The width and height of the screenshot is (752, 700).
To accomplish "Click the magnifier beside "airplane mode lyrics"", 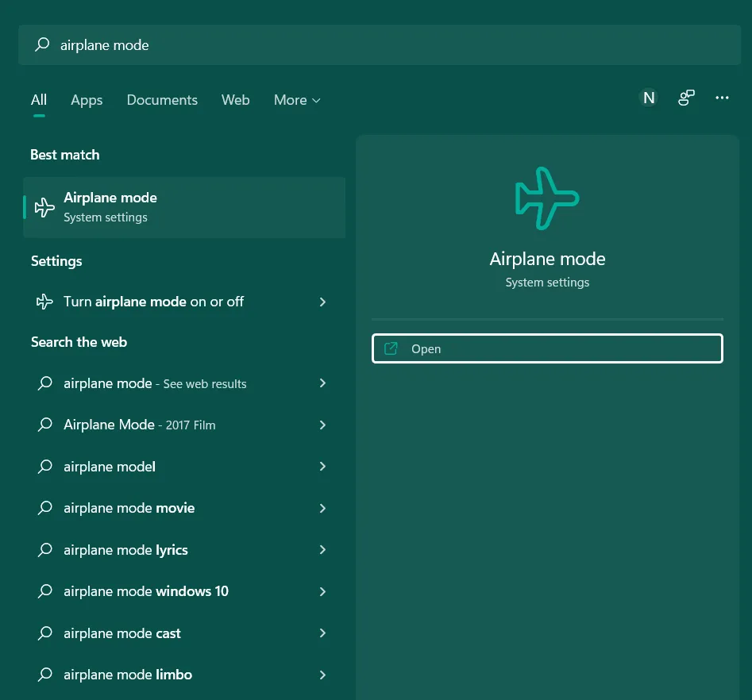I will coord(44,549).
